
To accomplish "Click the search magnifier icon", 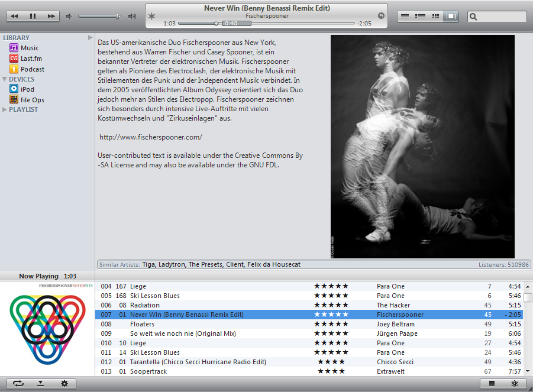I will [x=473, y=17].
